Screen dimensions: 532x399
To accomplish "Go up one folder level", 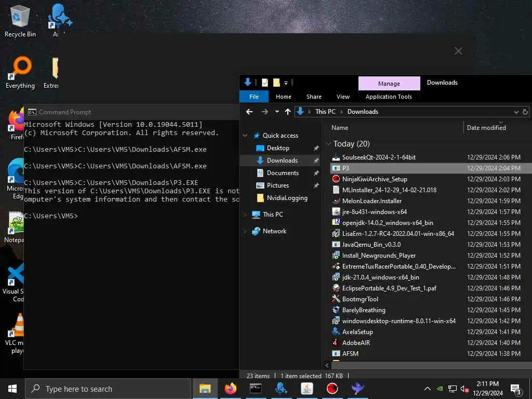I will tap(288, 112).
